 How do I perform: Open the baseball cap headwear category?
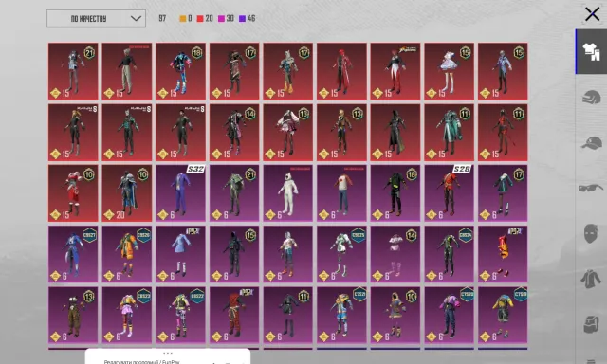click(x=591, y=143)
